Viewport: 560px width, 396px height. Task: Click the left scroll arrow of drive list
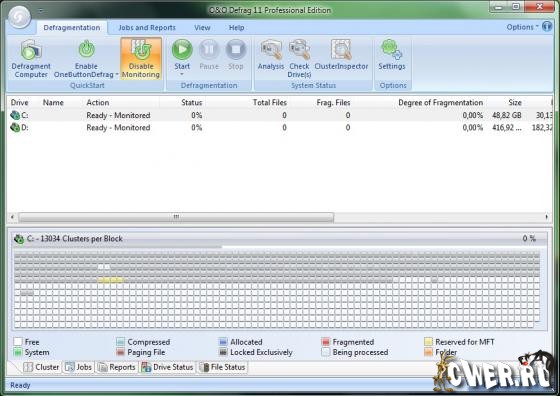pyautogui.click(x=12, y=217)
